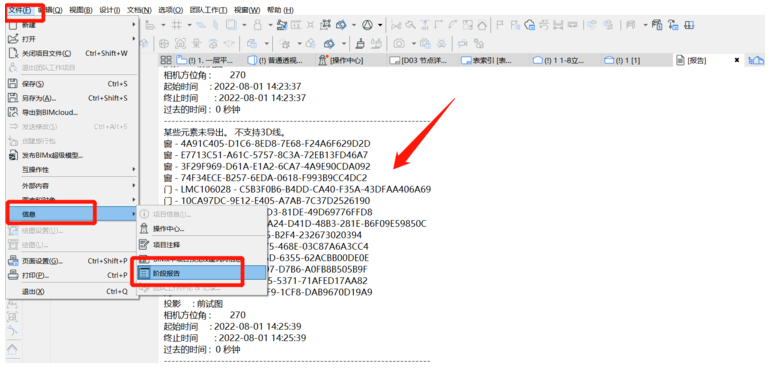Expand the 新建 (New) submenu arrow
This screenshot has height=374, width=772.
coord(133,24)
